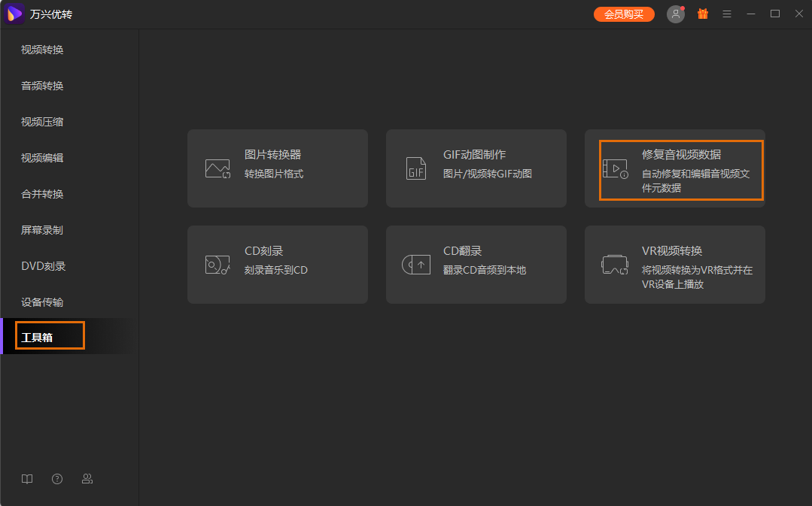Open the GIF动图制作 tool

click(476, 168)
